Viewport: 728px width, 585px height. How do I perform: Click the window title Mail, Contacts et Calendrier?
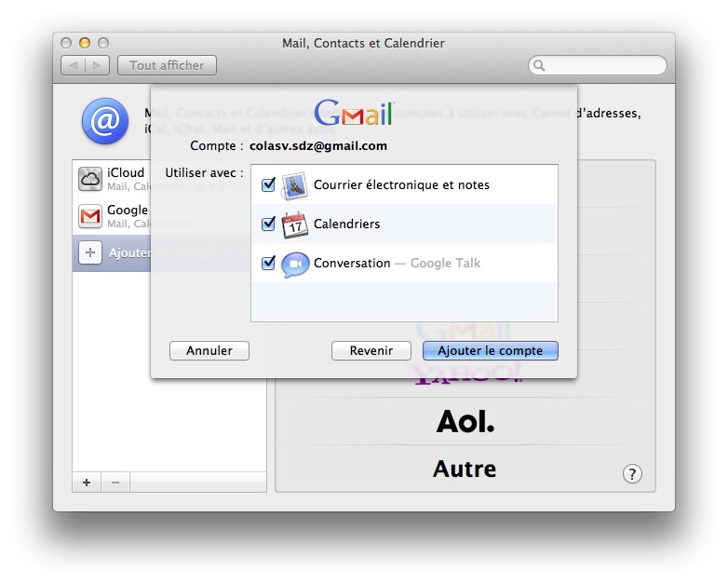364,43
